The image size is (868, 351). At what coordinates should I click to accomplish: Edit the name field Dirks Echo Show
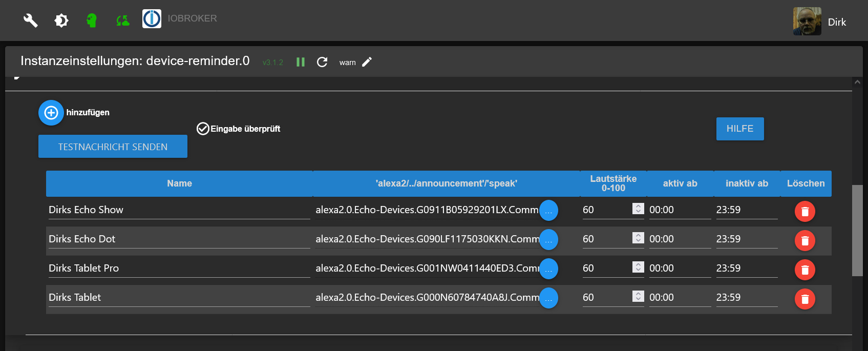[x=179, y=210]
